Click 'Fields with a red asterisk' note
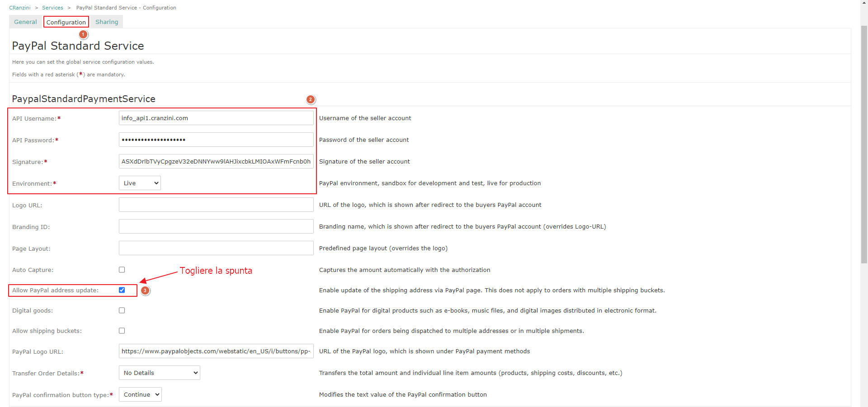868x407 pixels. click(x=68, y=75)
